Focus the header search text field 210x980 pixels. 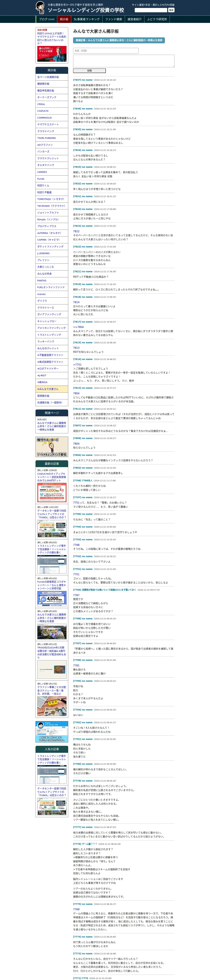click(x=151, y=10)
